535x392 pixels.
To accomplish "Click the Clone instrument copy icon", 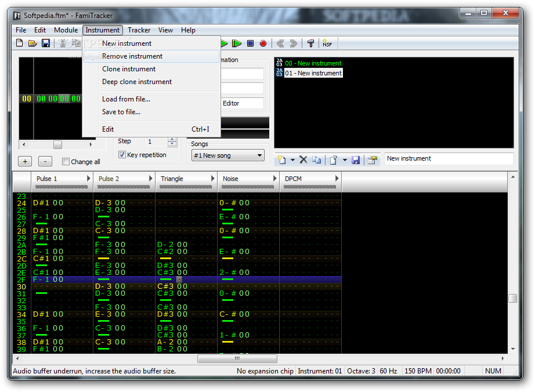I will tap(317, 159).
